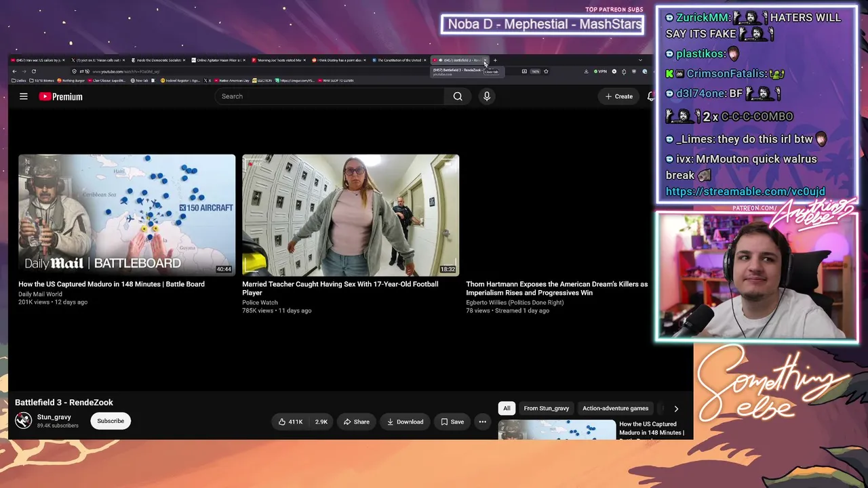868x488 pixels.
Task: Bookmark this page with the star
Action: pos(546,71)
